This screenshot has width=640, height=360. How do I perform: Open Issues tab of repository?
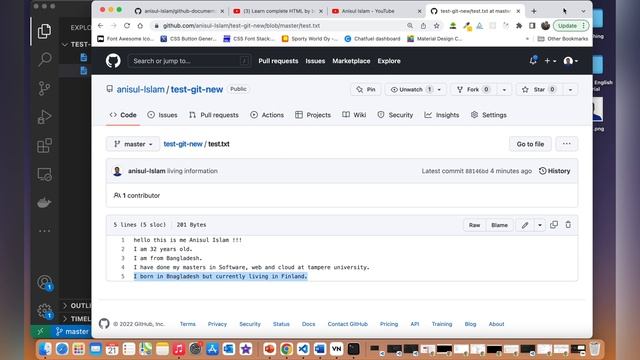(162, 115)
